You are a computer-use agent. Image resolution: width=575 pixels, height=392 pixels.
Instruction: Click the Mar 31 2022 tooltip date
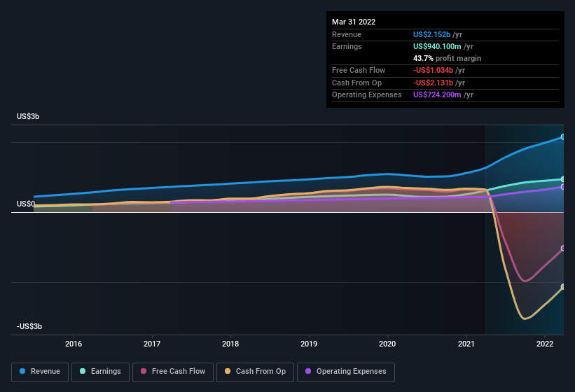click(354, 22)
